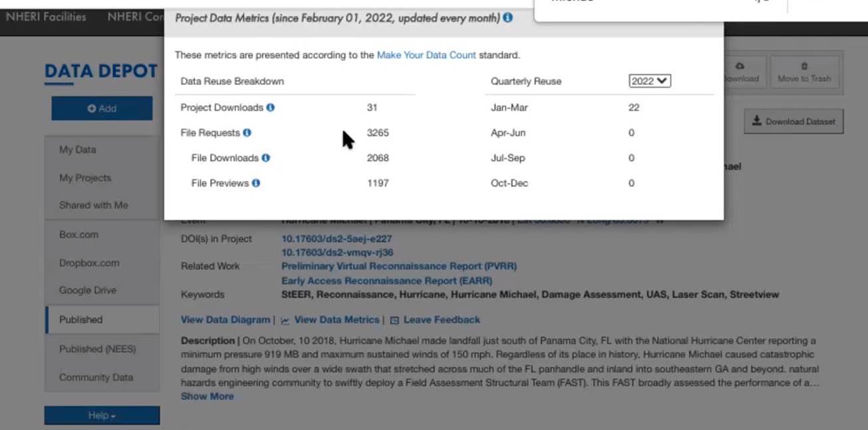868x430 pixels.
Task: Select My Data in sidebar
Action: (x=78, y=150)
